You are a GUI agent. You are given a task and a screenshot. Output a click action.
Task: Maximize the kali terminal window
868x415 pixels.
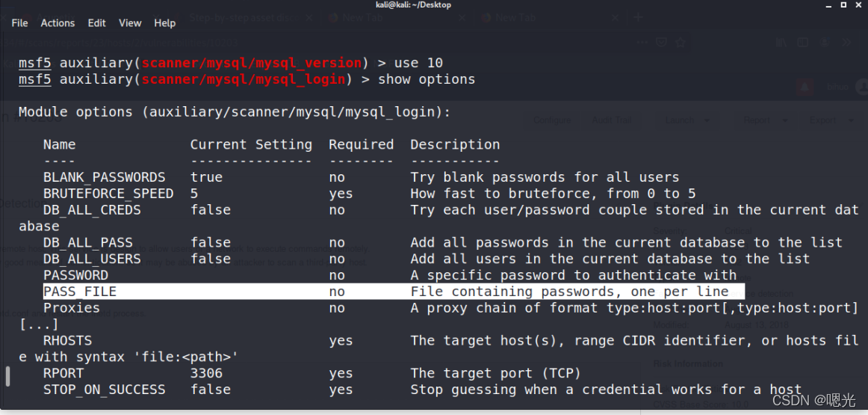(843, 5)
